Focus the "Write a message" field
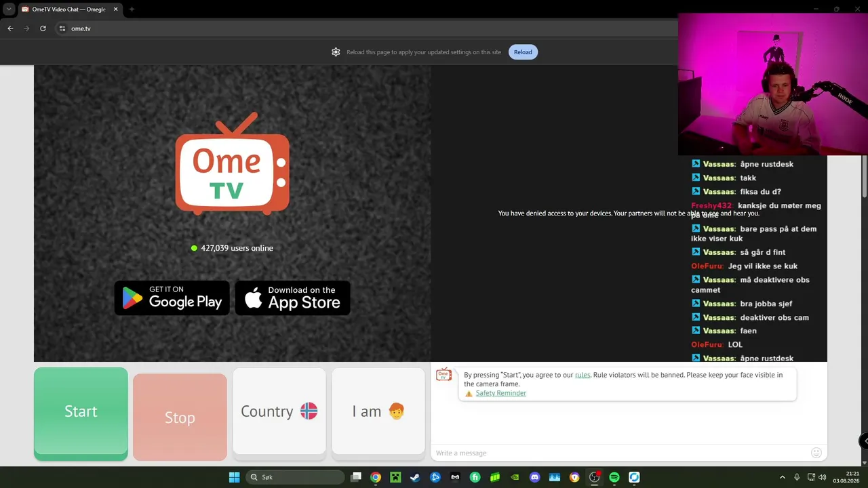The image size is (868, 488). pos(620,453)
